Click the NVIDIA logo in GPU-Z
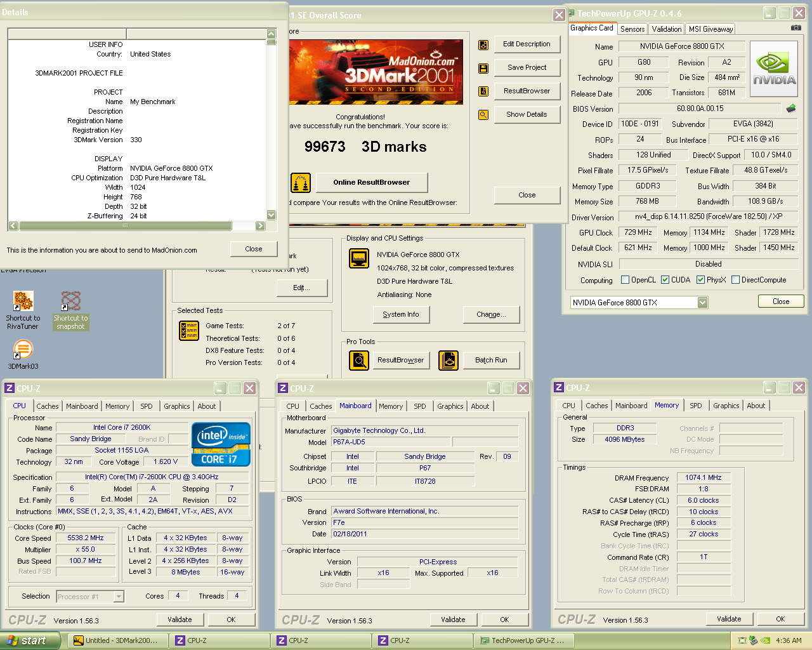This screenshot has height=650, width=812. [774, 69]
